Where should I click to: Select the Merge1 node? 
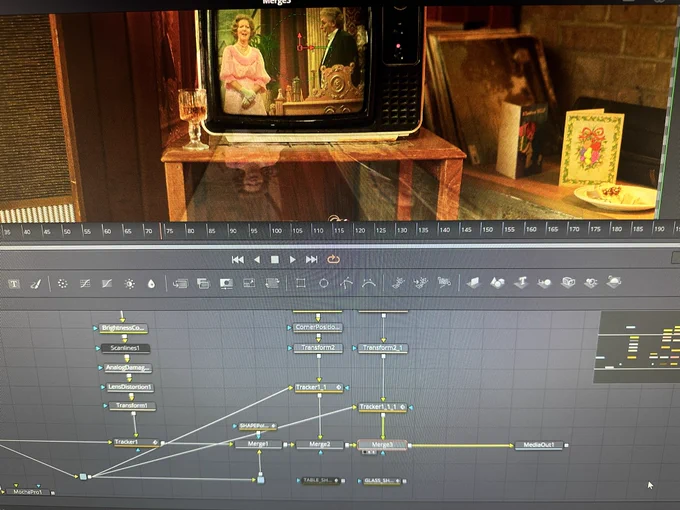tap(258, 444)
